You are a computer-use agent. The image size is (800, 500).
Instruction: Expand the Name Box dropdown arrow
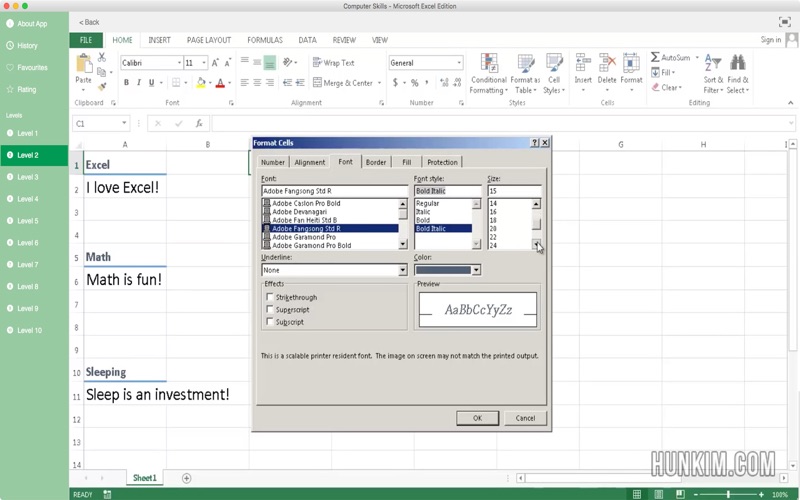pos(124,123)
